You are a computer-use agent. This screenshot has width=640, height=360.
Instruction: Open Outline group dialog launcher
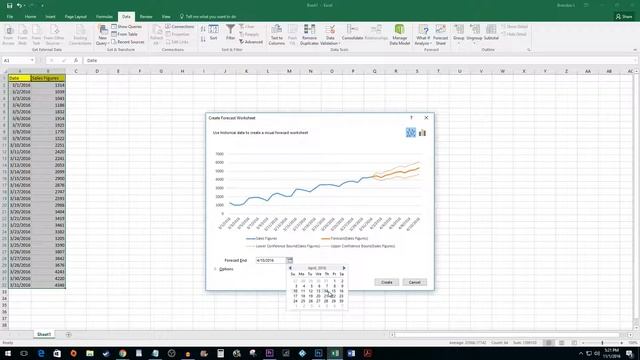(x=529, y=50)
